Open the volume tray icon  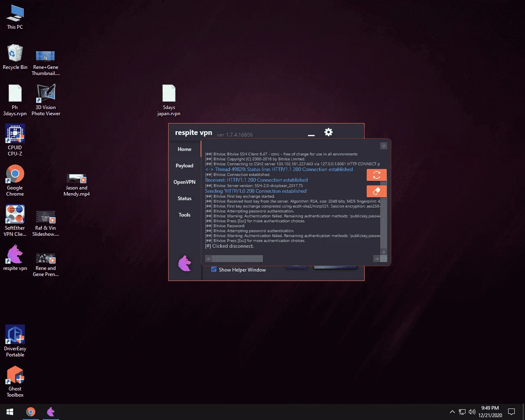click(472, 412)
